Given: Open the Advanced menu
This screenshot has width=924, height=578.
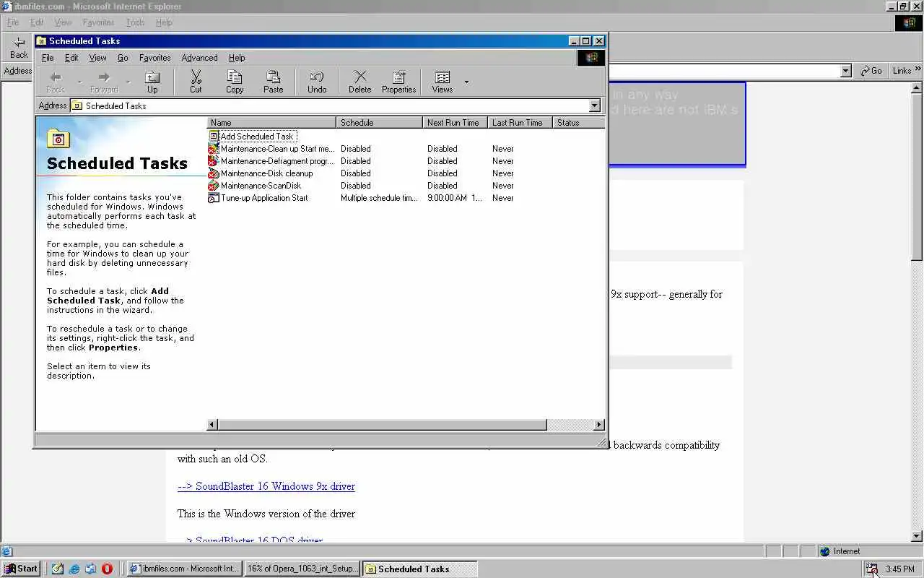Looking at the screenshot, I should [199, 58].
